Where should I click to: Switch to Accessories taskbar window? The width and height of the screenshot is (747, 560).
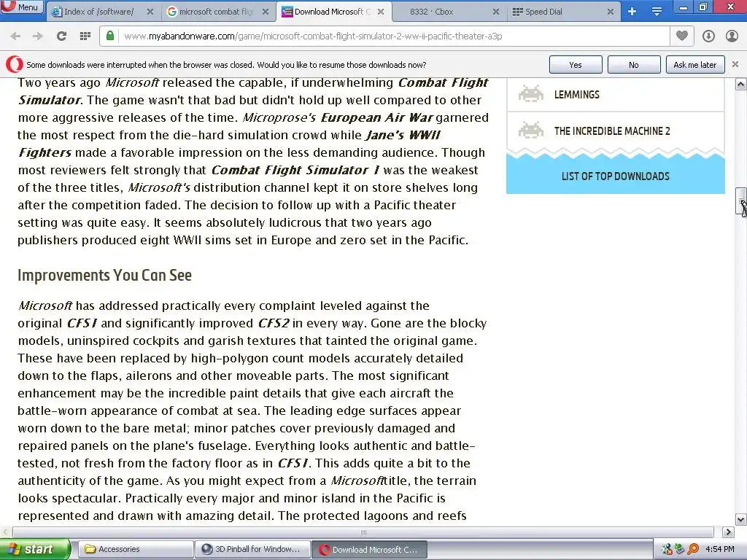coord(136,549)
